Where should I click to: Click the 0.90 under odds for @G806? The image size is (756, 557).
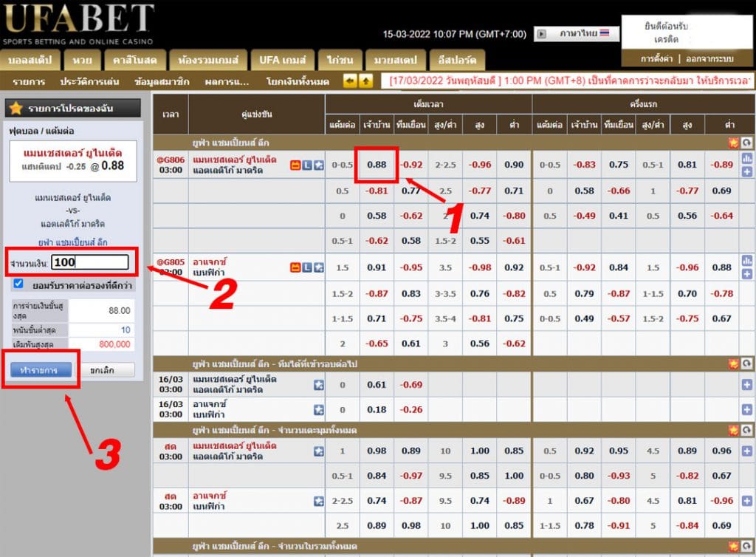514,165
